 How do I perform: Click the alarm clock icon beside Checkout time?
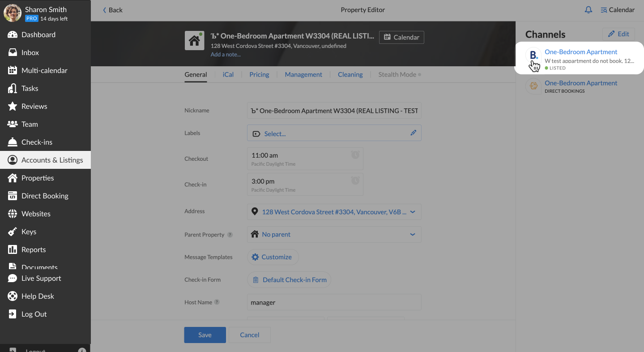point(355,155)
